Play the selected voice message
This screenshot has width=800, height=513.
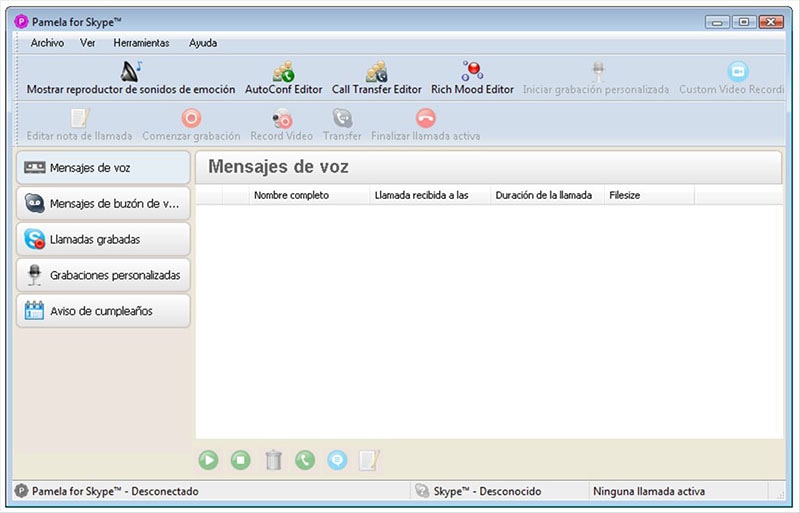[x=208, y=460]
